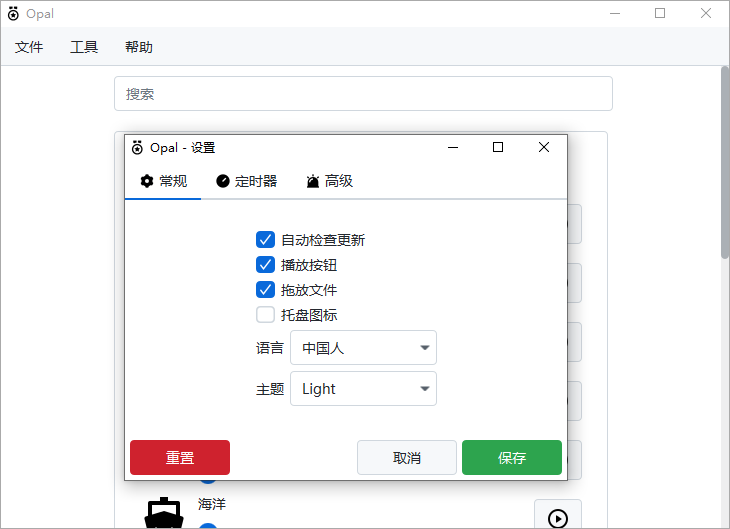Viewport: 730px width, 529px height.
Task: Open the 工具 menu
Action: (84, 47)
